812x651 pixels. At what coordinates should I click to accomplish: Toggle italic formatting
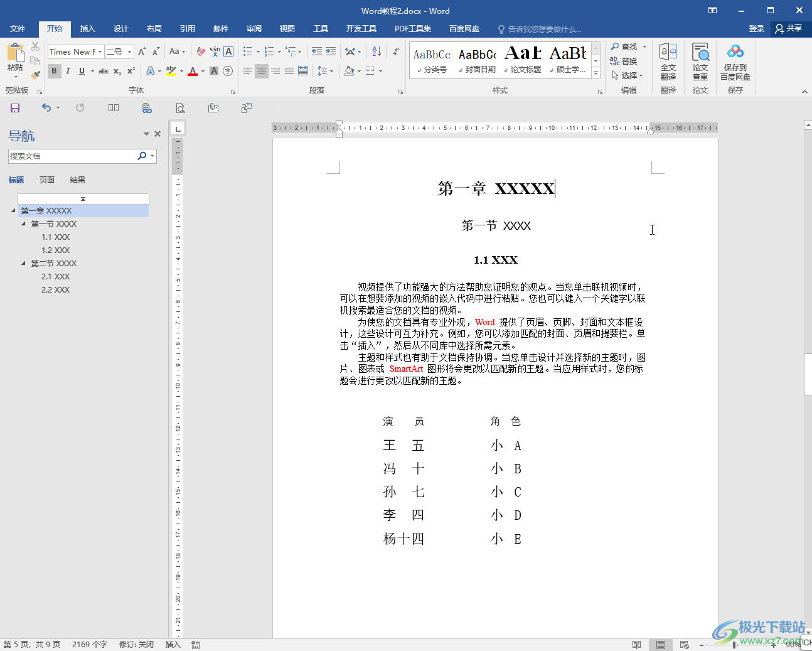point(68,71)
